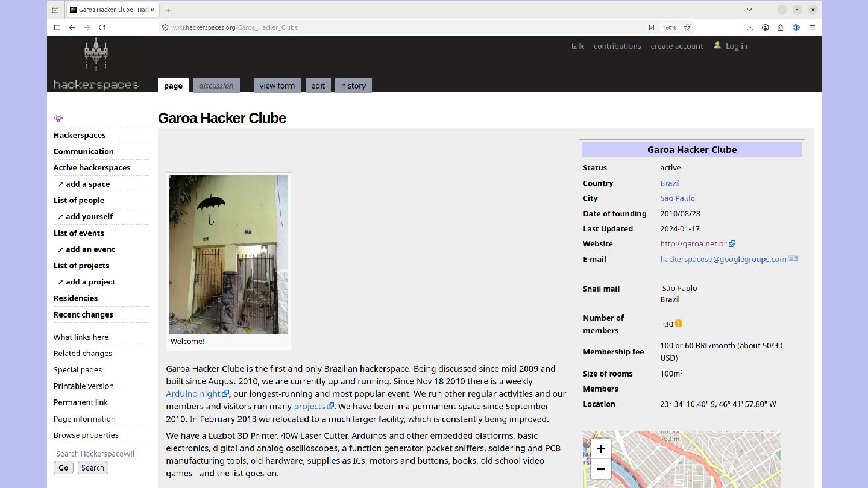The image size is (868, 488).
Task: Click add a space in the sidebar
Action: click(x=88, y=184)
